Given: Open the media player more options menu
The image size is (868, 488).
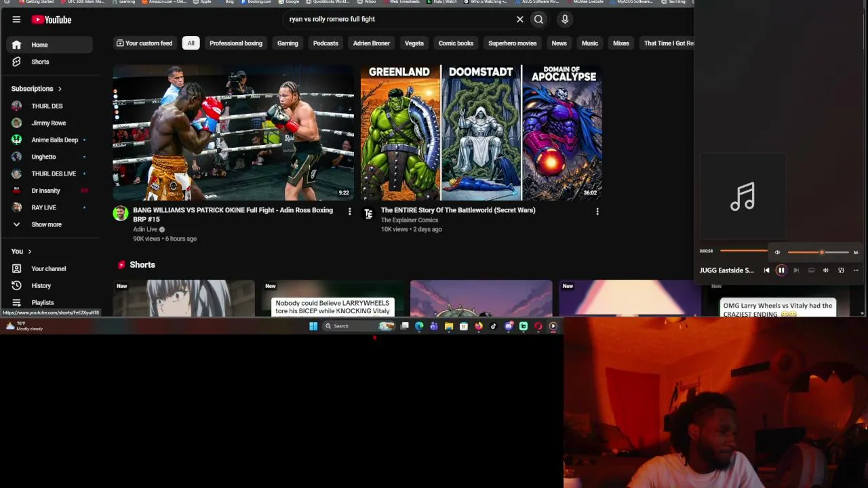Looking at the screenshot, I should click(x=856, y=270).
